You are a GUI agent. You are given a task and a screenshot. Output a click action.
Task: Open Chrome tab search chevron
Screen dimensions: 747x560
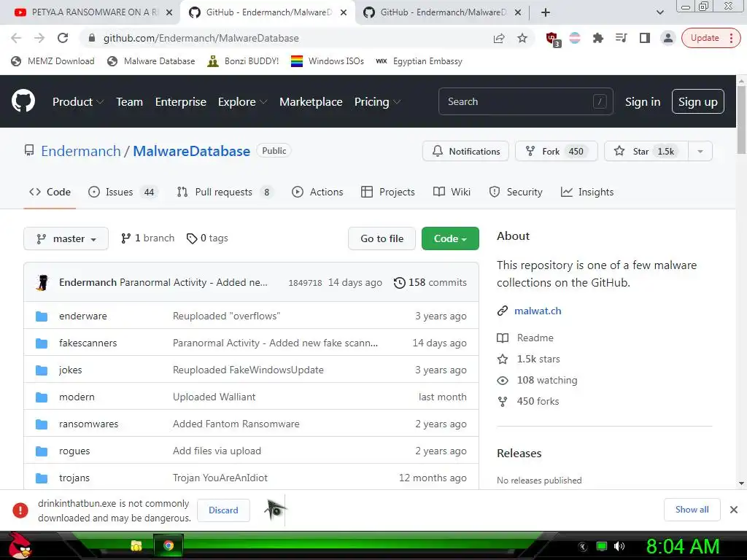coord(659,12)
